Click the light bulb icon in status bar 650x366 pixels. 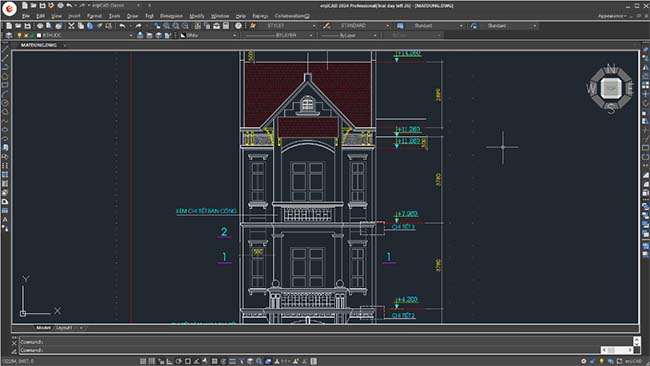tap(601, 361)
